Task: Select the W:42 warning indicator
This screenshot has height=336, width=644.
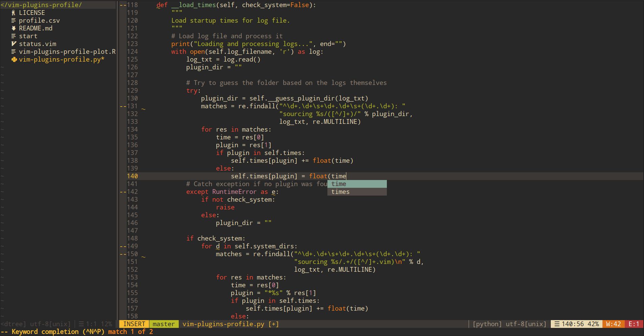Action: [616, 324]
